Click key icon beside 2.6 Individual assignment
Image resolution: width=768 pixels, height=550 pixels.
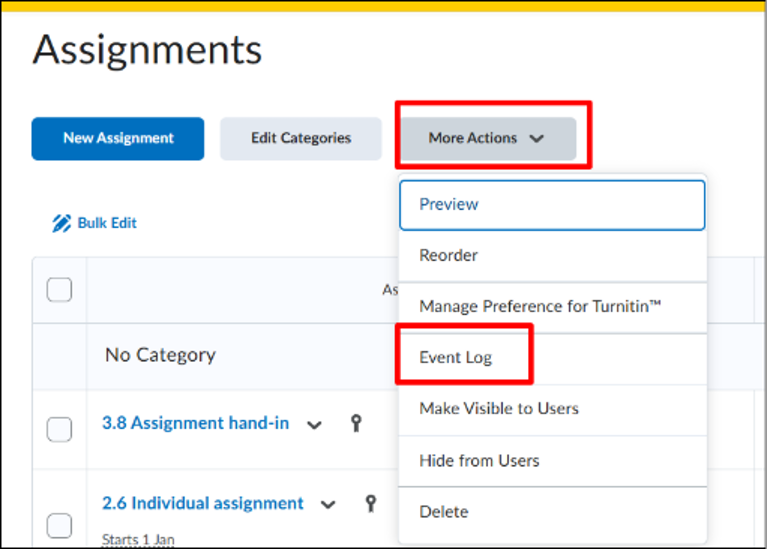(x=371, y=503)
